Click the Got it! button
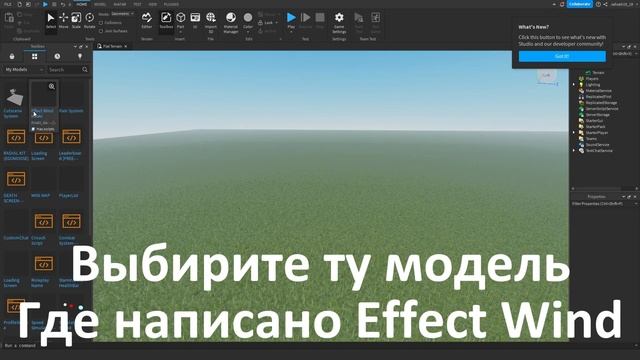The height and width of the screenshot is (360, 640). (562, 56)
